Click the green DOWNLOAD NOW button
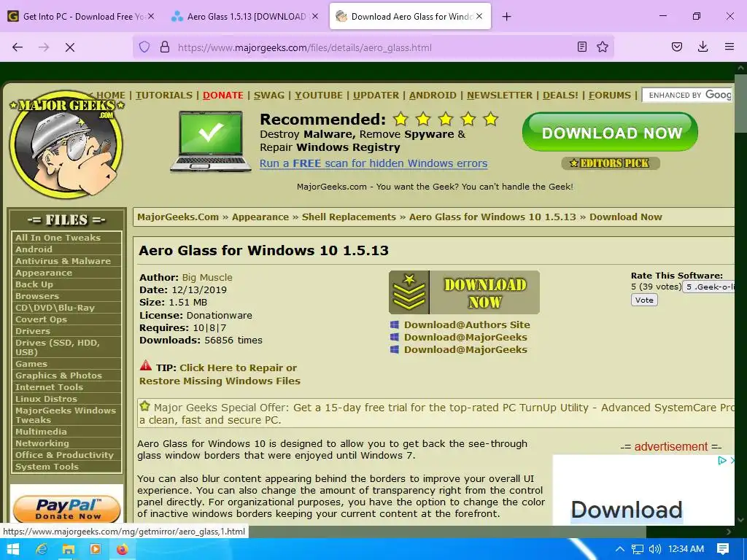Screen dimensions: 747x560 611,132
